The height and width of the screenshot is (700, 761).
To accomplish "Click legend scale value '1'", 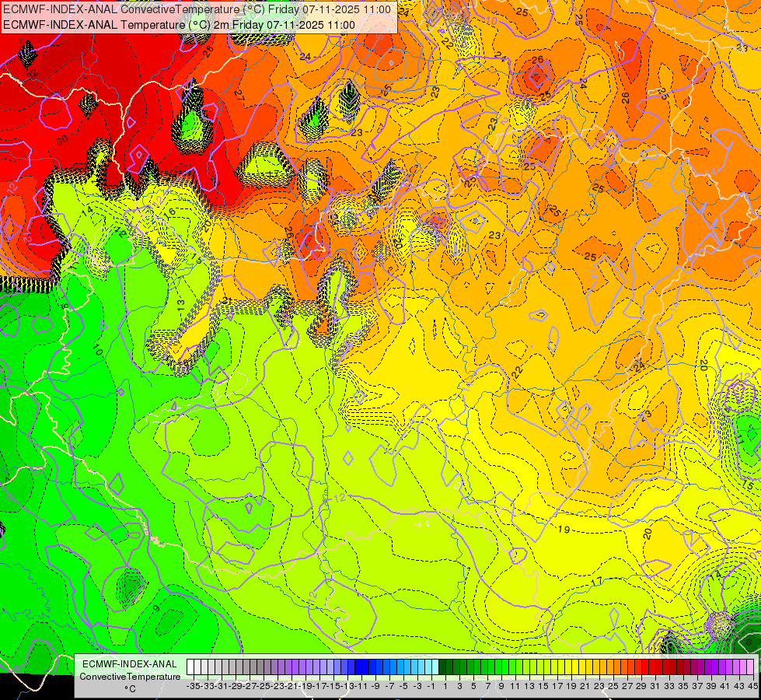I will 445,686.
